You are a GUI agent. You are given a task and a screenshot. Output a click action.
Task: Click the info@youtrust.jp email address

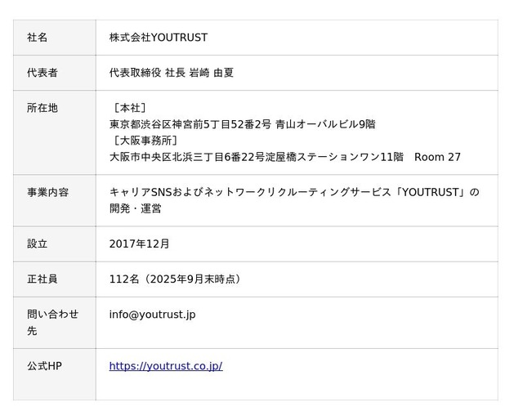point(152,315)
